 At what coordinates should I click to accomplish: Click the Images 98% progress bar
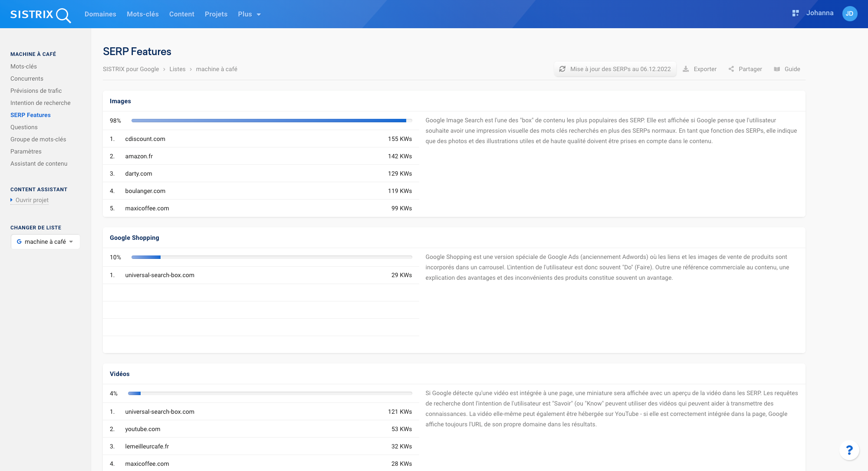click(272, 121)
